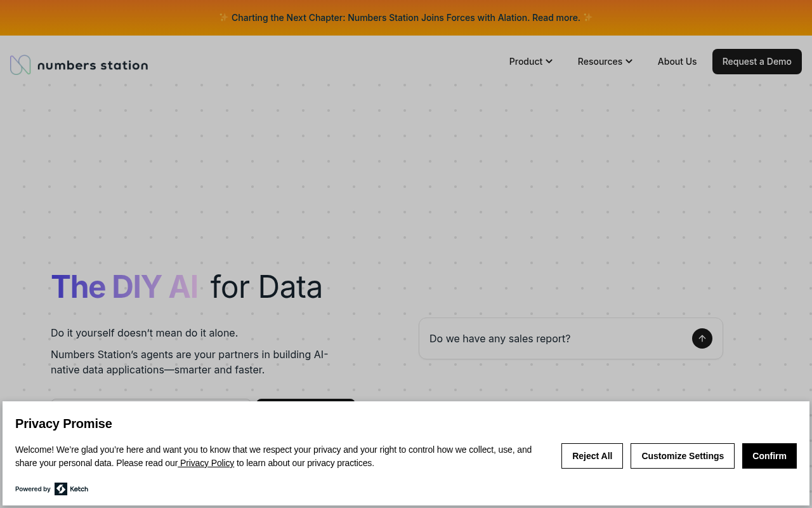Viewport: 812px width, 508px height.
Task: Open Customize Settings for privacy
Action: (683, 456)
